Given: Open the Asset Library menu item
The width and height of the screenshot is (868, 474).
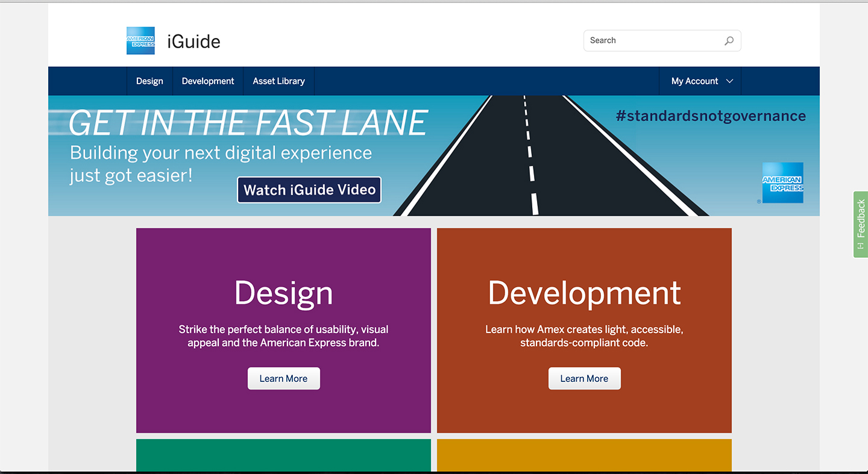Looking at the screenshot, I should click(x=278, y=81).
